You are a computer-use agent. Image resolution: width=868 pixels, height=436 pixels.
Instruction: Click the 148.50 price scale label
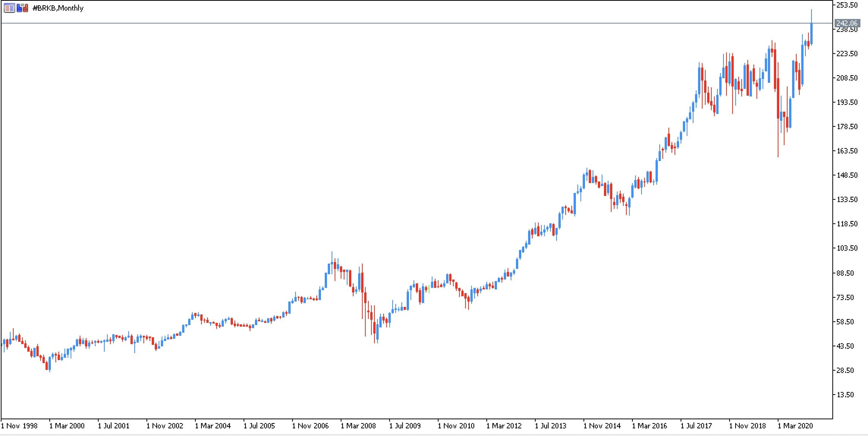(x=846, y=175)
